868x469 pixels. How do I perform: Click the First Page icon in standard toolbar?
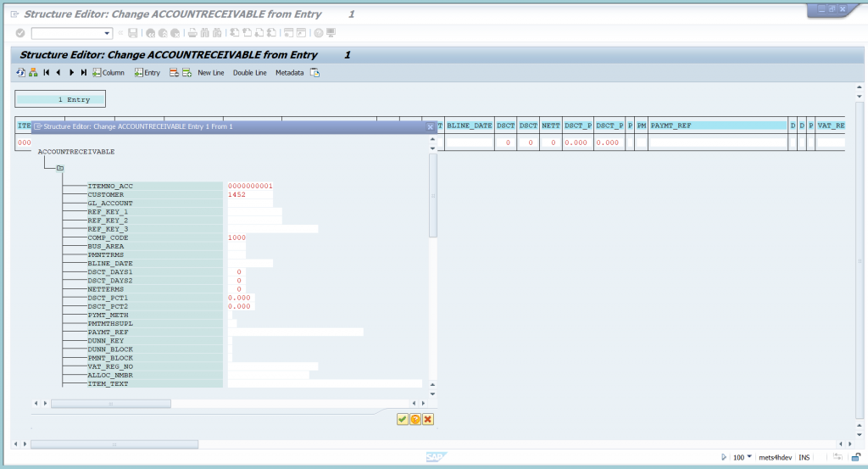pyautogui.click(x=235, y=33)
